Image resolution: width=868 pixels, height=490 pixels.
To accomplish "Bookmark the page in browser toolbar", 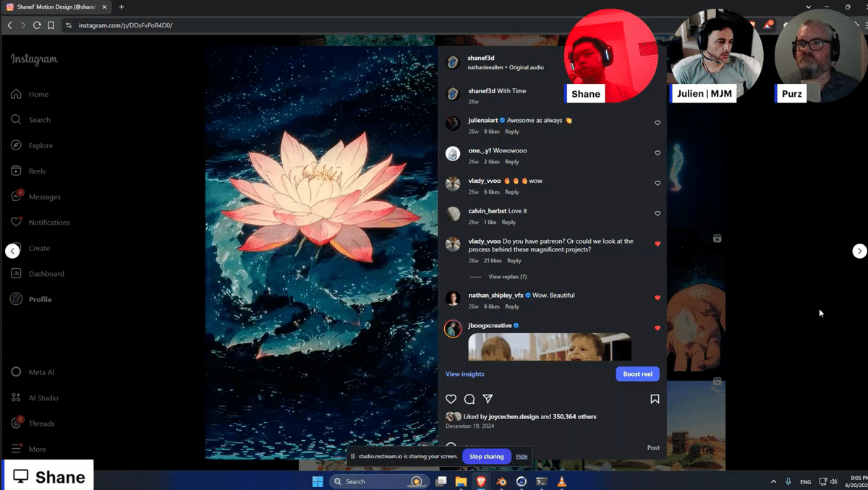I will coord(51,25).
